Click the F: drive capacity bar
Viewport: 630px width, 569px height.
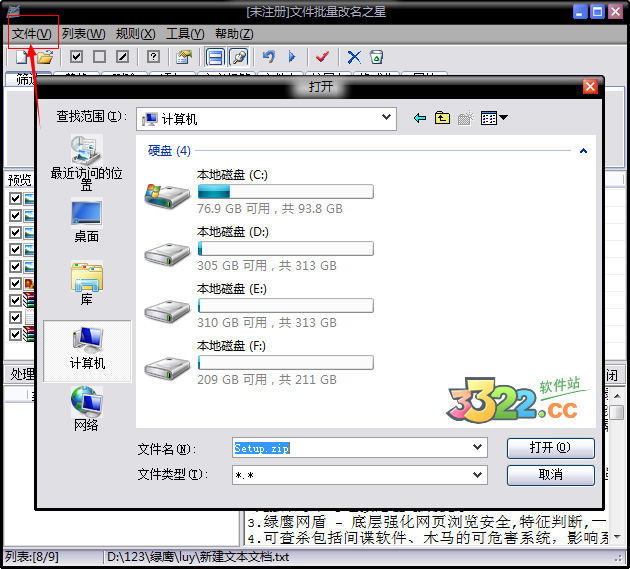pos(286,362)
